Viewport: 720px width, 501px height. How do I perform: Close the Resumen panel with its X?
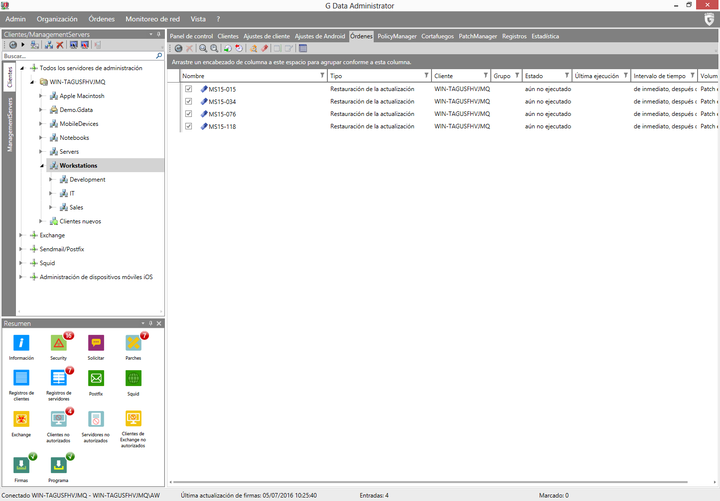coord(159,323)
